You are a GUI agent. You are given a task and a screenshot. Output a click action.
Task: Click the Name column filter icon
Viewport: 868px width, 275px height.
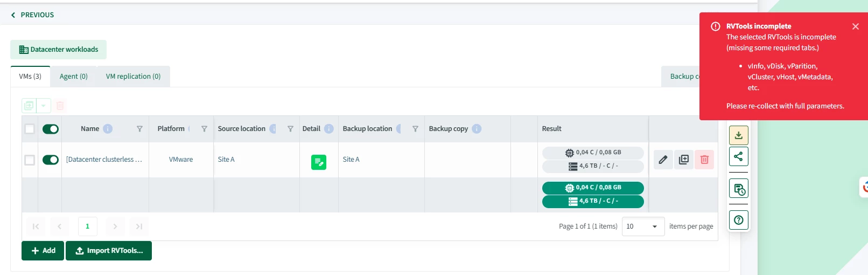click(x=139, y=129)
